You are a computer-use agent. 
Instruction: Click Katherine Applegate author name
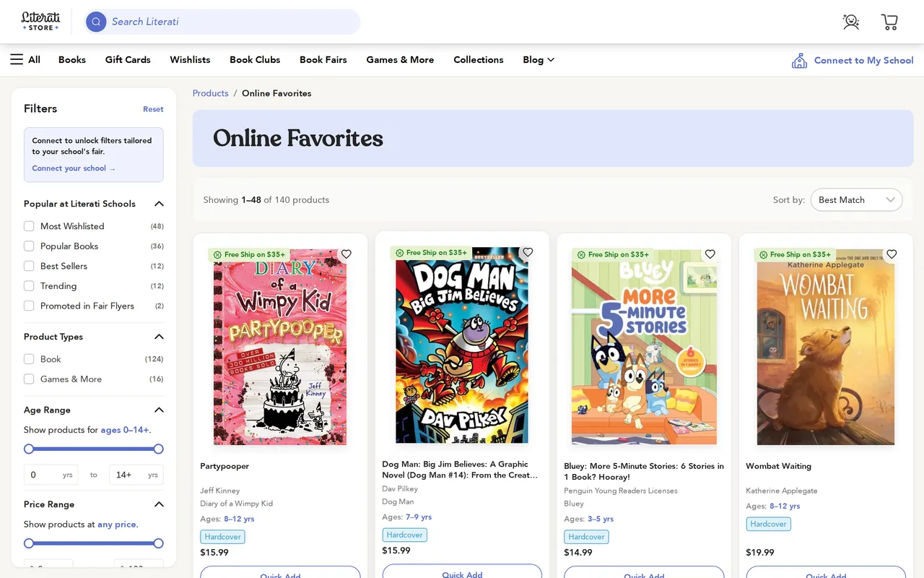click(782, 491)
